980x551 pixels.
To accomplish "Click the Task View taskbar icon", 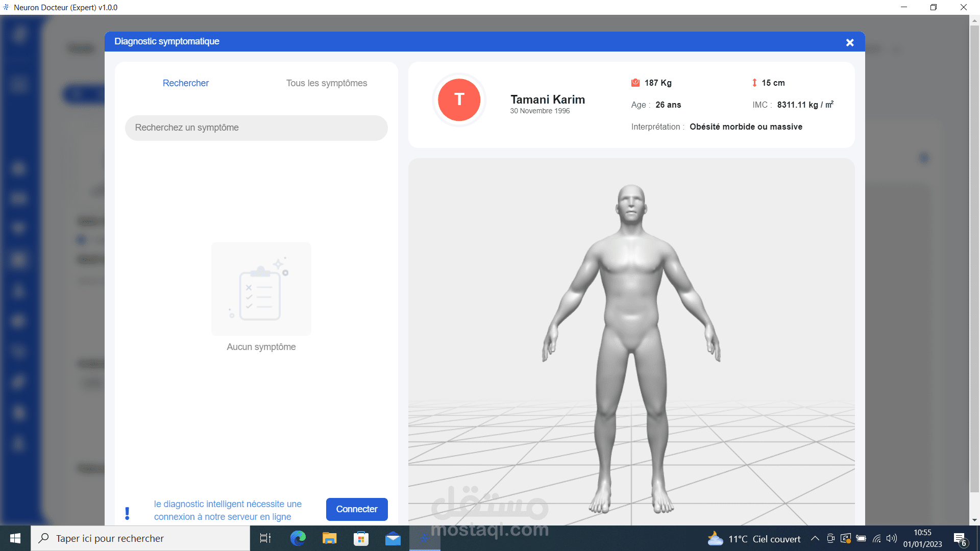I will 265,538.
